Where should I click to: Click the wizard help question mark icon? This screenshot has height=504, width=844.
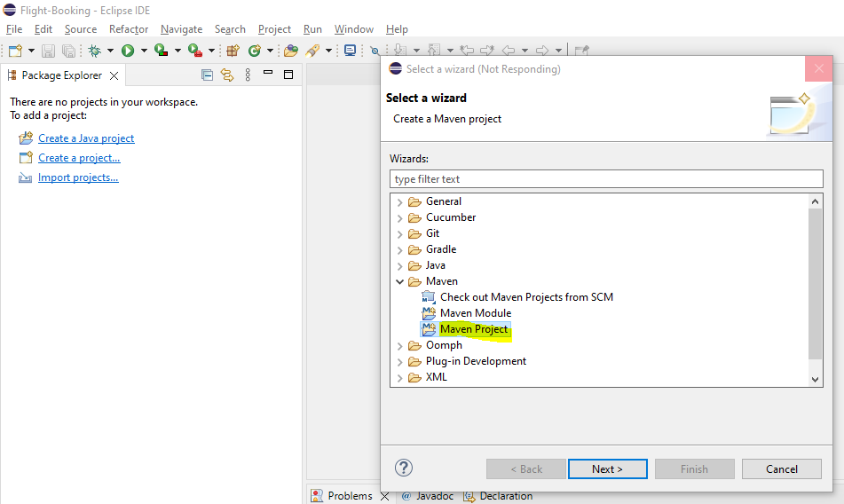pyautogui.click(x=404, y=468)
